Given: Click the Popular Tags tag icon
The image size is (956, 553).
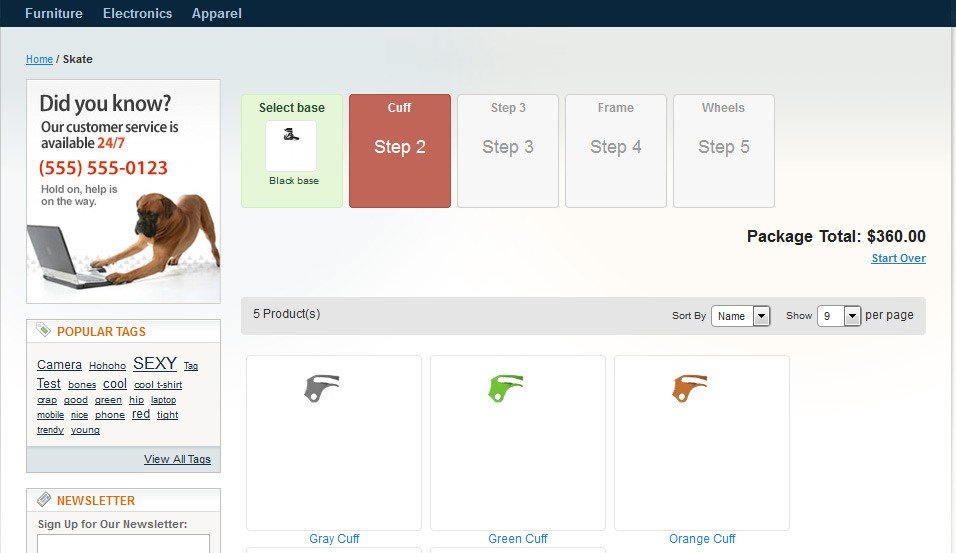Looking at the screenshot, I should pyautogui.click(x=43, y=330).
